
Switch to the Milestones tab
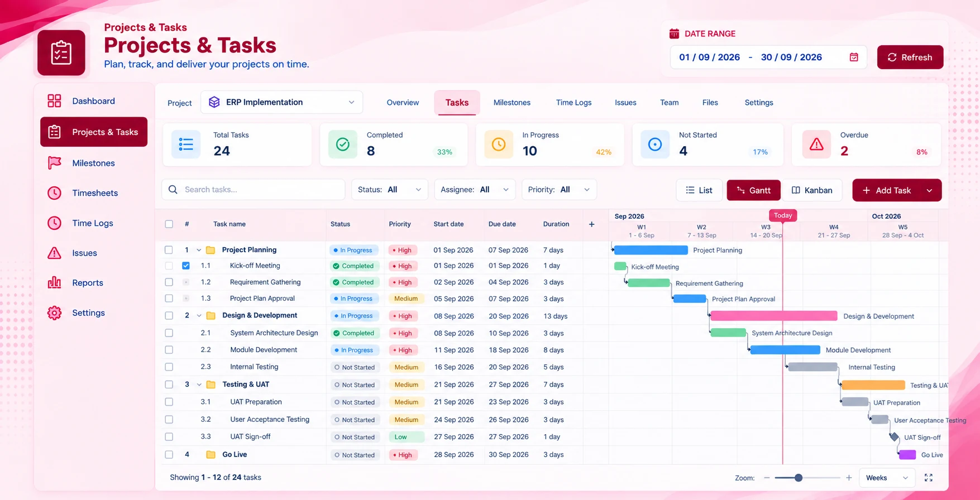(x=512, y=103)
